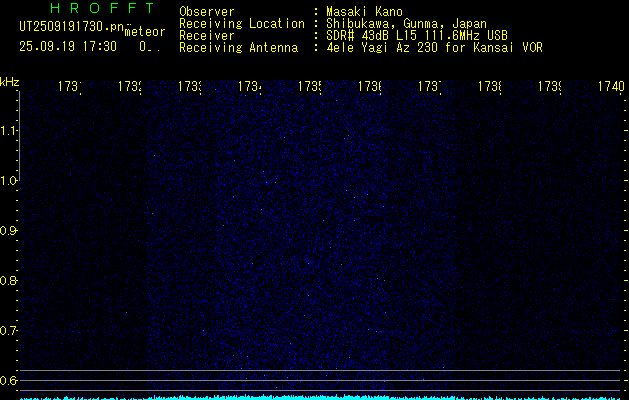Select the Receiving Location label
This screenshot has width=629, height=400.
(242, 24)
